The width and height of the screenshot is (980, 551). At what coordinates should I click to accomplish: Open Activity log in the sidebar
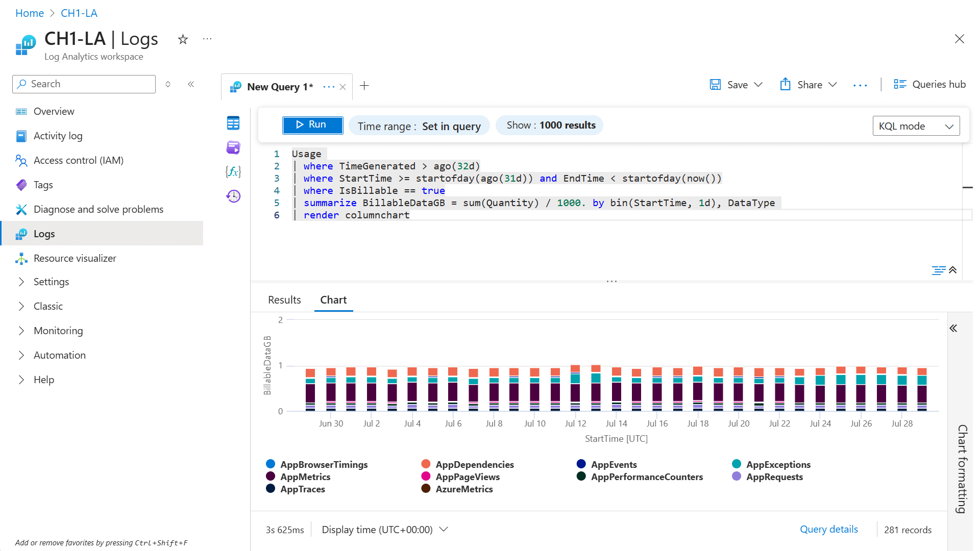point(58,136)
